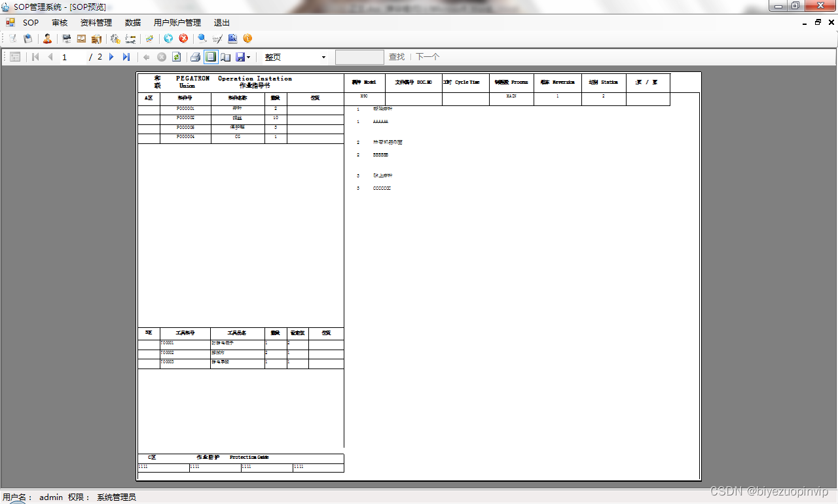Viewport: 838px width, 504px height.
Task: Click the clipboard paste toolbar icon
Action: (28, 39)
